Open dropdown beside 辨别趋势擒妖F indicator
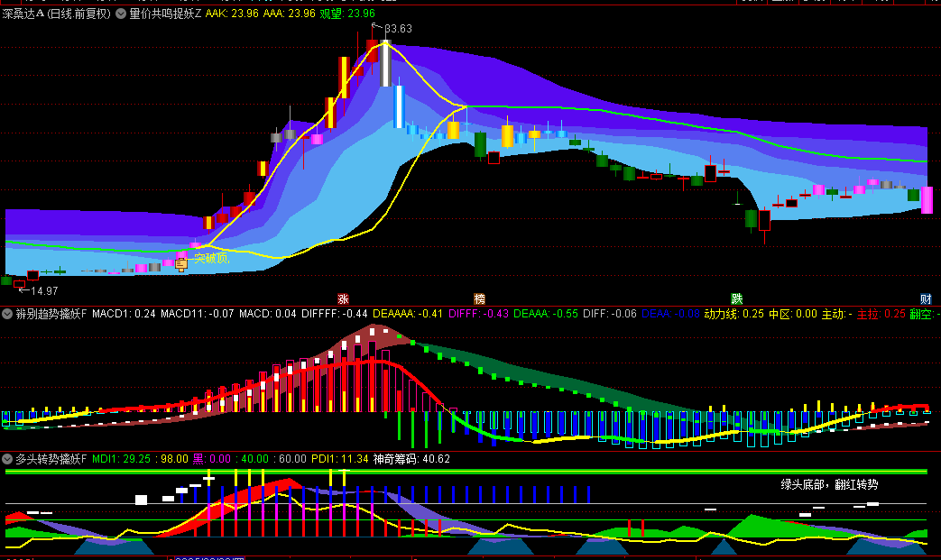The image size is (941, 560). (x=7, y=314)
